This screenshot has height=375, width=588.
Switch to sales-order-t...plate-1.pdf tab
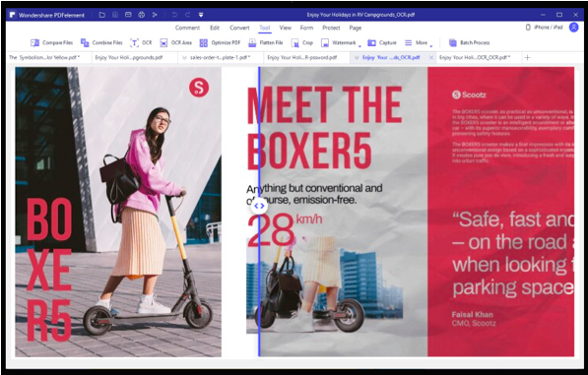pos(220,57)
